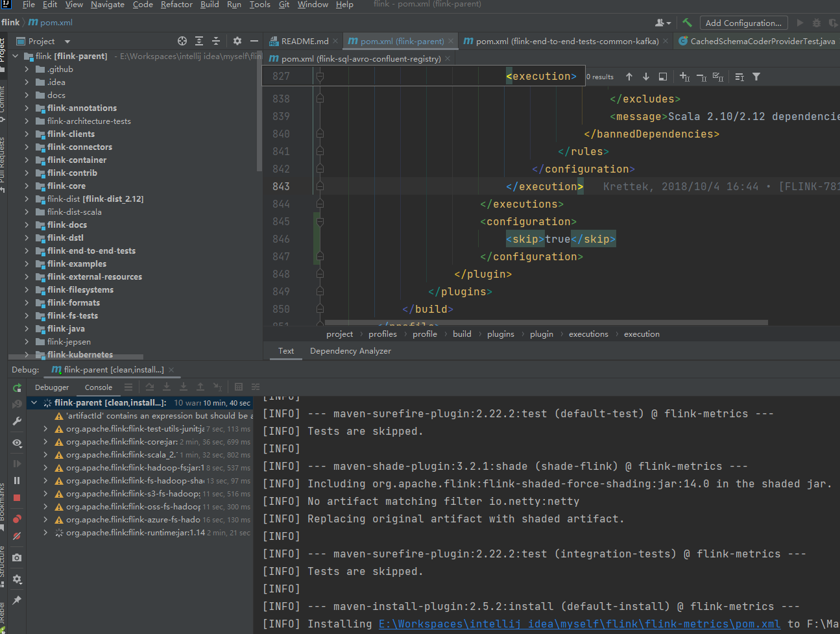Expand the flink-connectors folder
The width and height of the screenshot is (840, 634).
[27, 147]
